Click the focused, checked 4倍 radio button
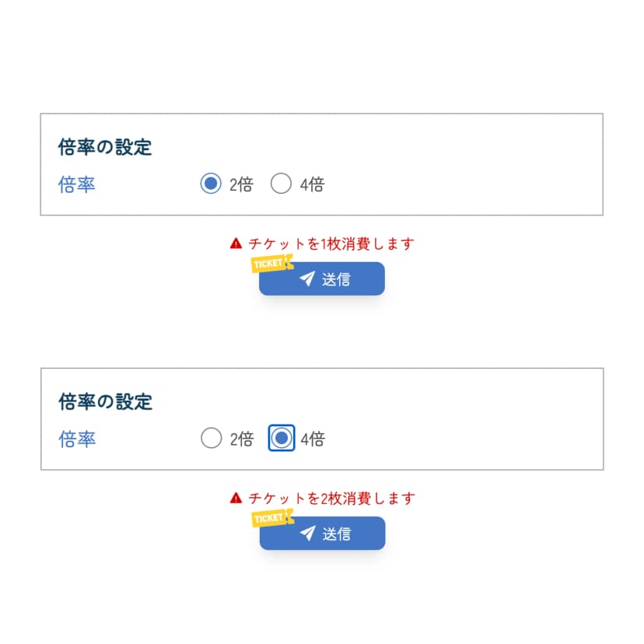Image resolution: width=644 pixels, height=644 pixels. click(x=282, y=439)
